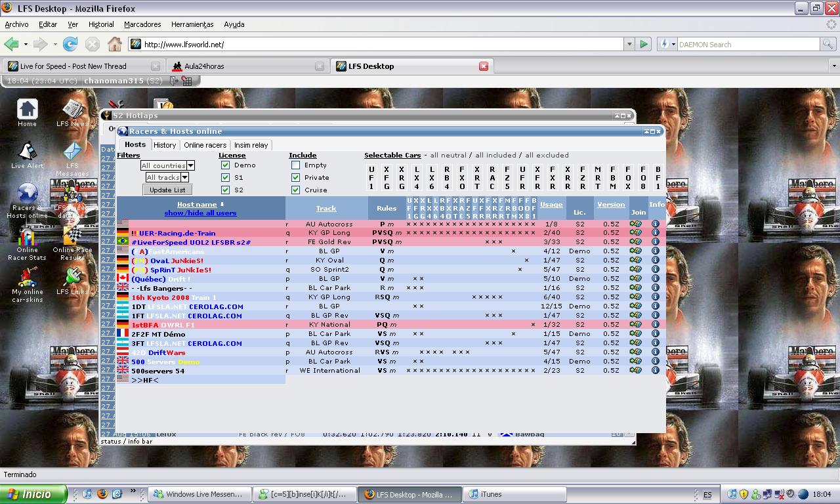This screenshot has width=840, height=504.
Task: Open the LFS racers database icon
Action: (x=72, y=193)
